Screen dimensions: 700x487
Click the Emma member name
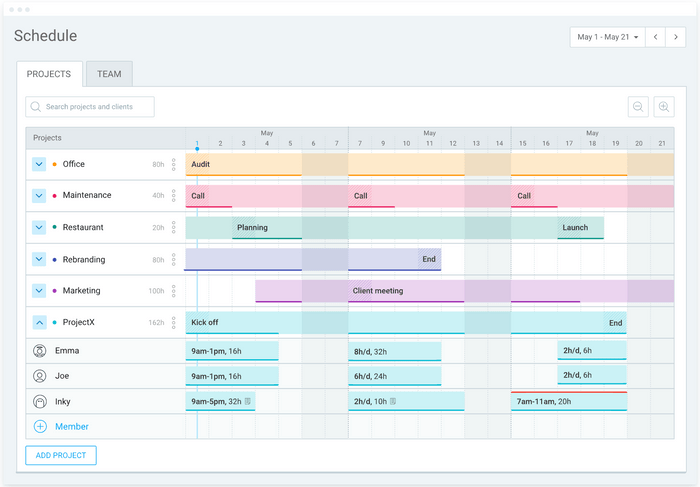pos(67,351)
